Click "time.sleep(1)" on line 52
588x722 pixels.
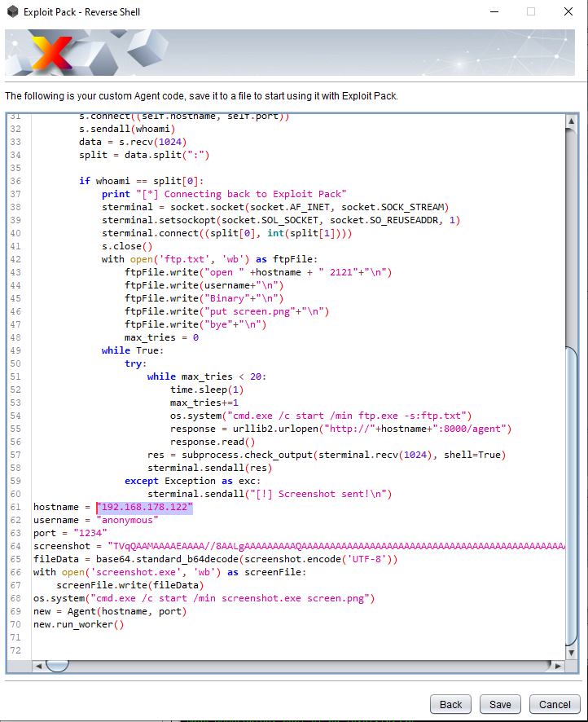207,390
